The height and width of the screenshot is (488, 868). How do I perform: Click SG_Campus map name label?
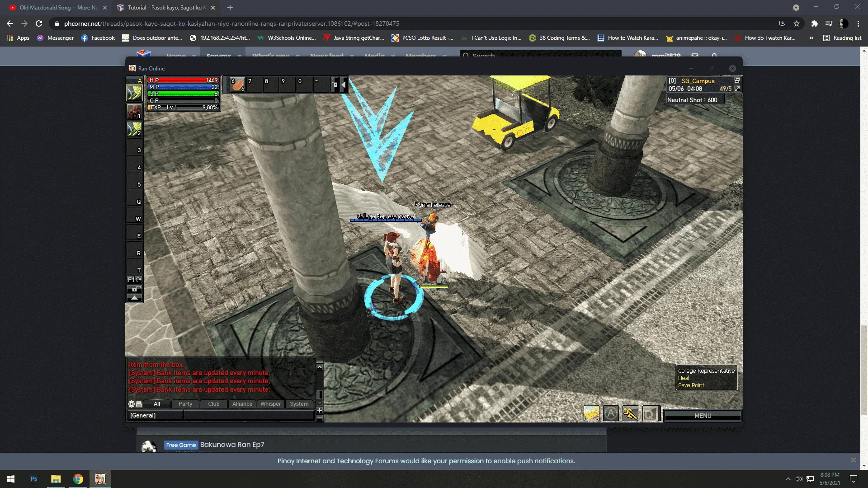click(698, 81)
